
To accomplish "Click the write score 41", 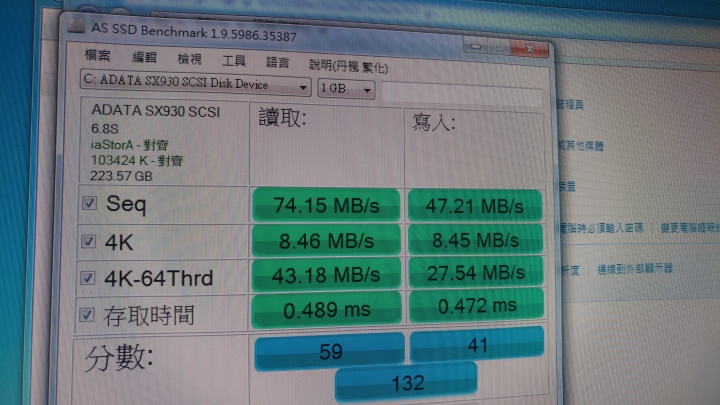I will [x=477, y=345].
